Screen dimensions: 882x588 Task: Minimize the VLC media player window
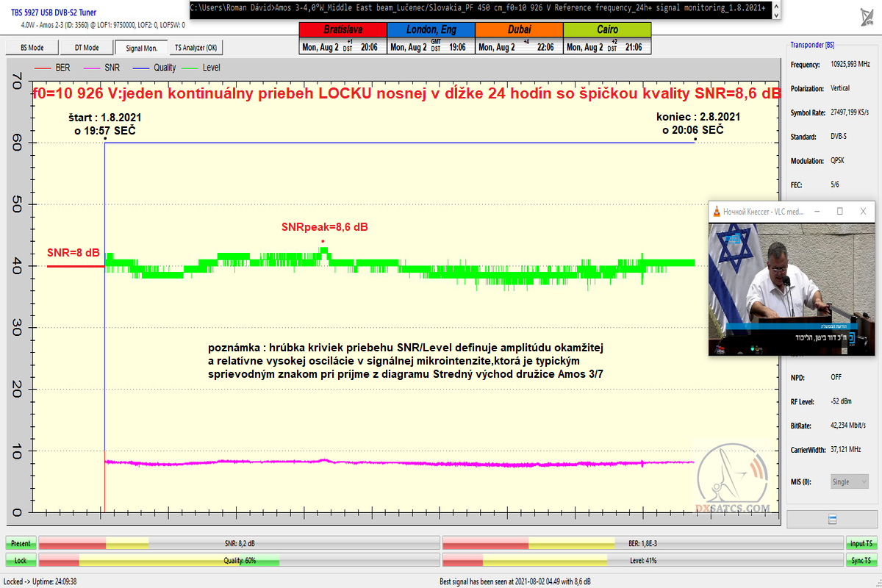point(816,211)
